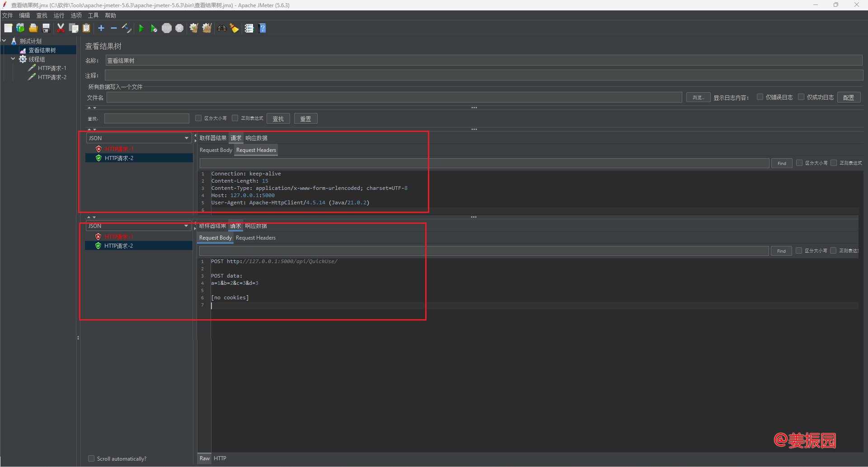Open the 选项 menu
Screen dimensions: 868x467
tap(76, 15)
